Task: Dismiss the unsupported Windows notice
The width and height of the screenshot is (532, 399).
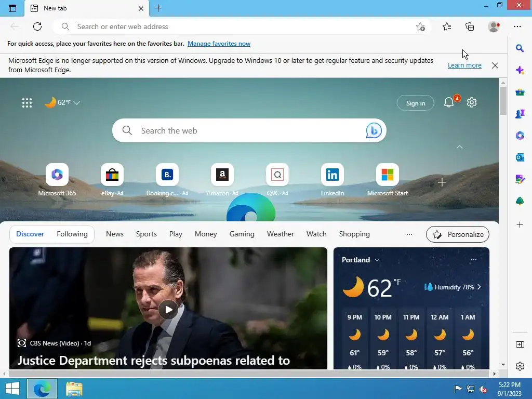Action: pos(495,65)
